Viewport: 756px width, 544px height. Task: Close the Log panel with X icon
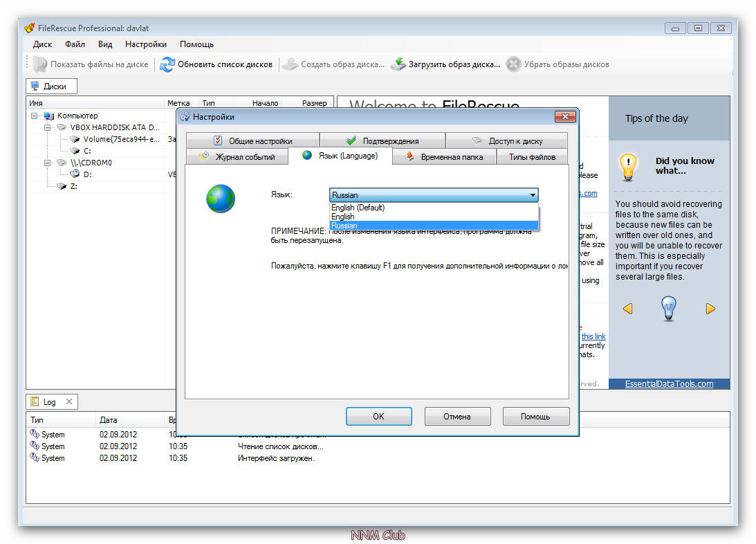pyautogui.click(x=69, y=401)
